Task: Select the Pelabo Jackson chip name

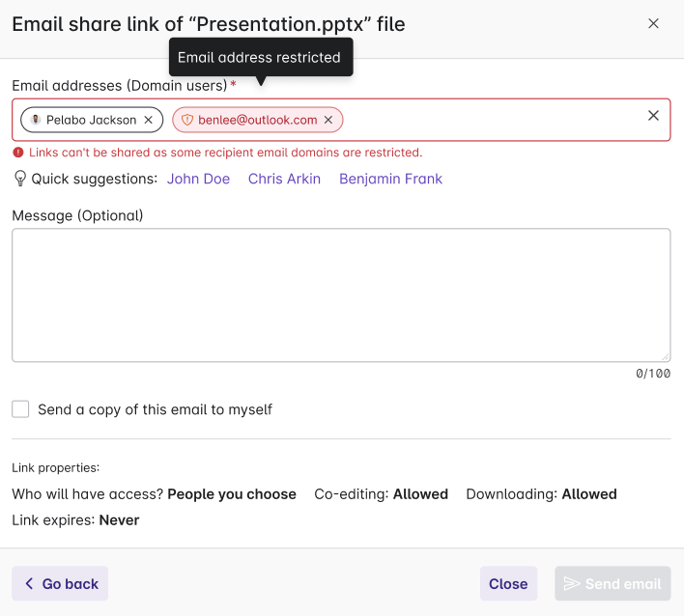Action: click(x=91, y=120)
